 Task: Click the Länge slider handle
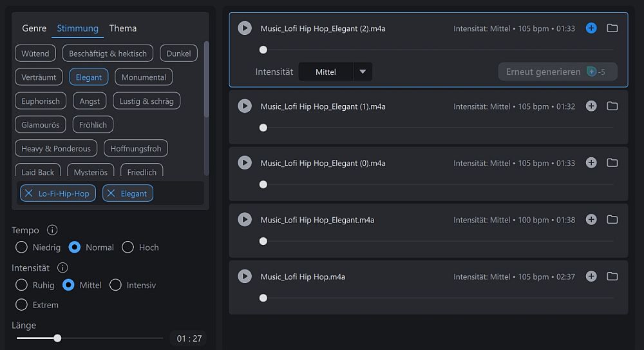coord(57,338)
